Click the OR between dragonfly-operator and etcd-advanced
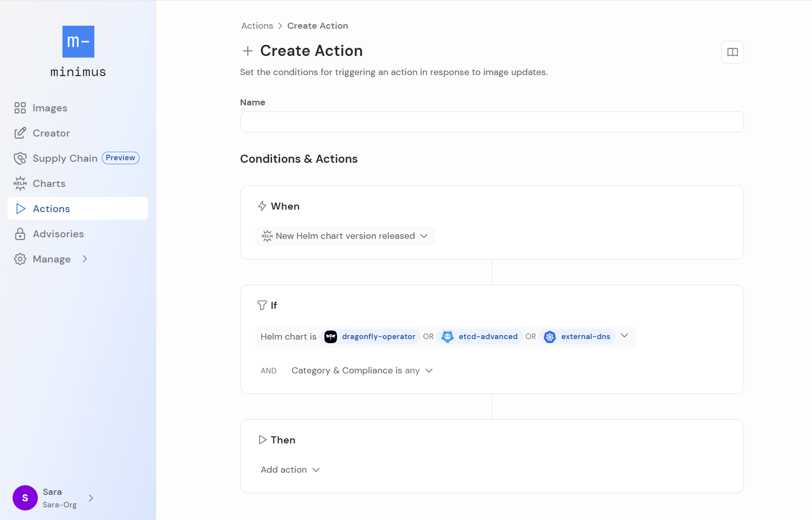The image size is (812, 520). [428, 337]
